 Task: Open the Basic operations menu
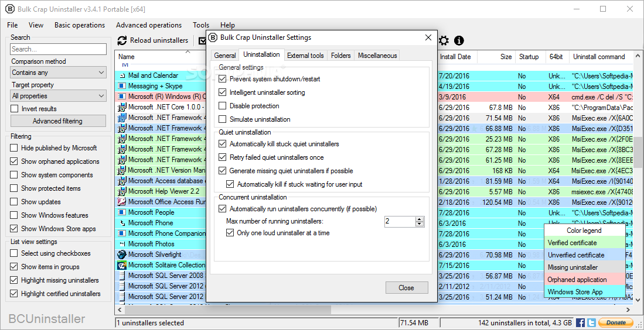80,25
